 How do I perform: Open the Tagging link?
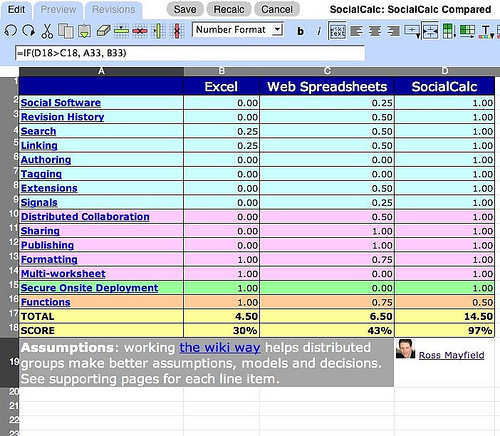(x=41, y=174)
